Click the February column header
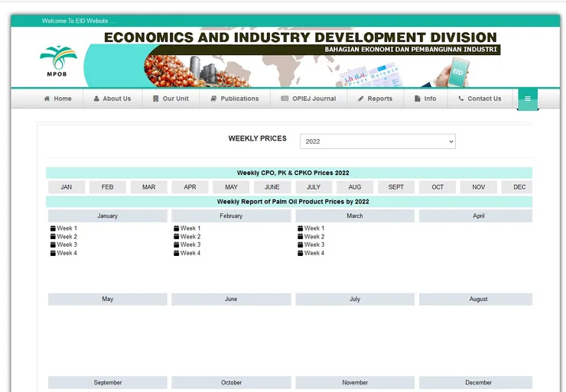This screenshot has width=566, height=392. (x=232, y=215)
